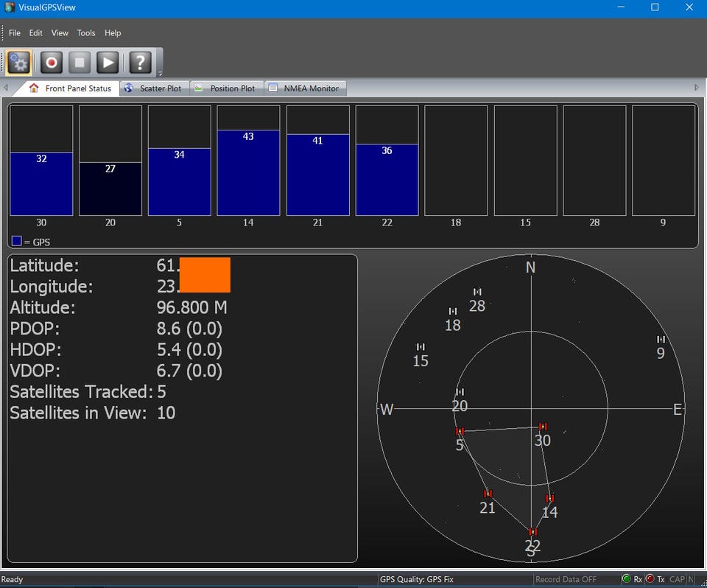This screenshot has width=707, height=588.
Task: Click the signal bar showing value 43
Action: coord(248,173)
